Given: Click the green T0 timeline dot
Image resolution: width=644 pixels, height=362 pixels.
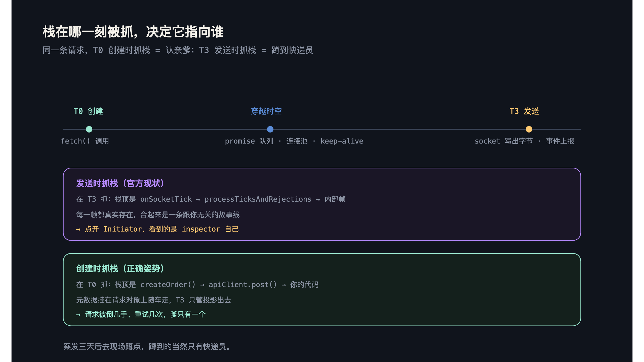Looking at the screenshot, I should pyautogui.click(x=89, y=129).
